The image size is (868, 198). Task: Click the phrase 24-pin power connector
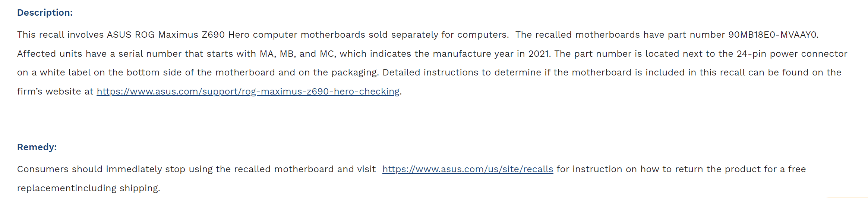(792, 54)
